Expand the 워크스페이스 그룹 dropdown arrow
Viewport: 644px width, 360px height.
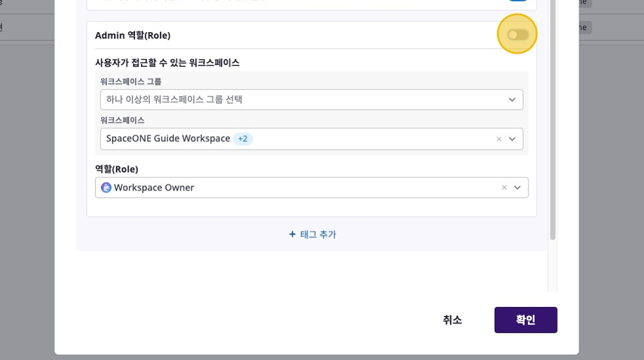pos(512,99)
